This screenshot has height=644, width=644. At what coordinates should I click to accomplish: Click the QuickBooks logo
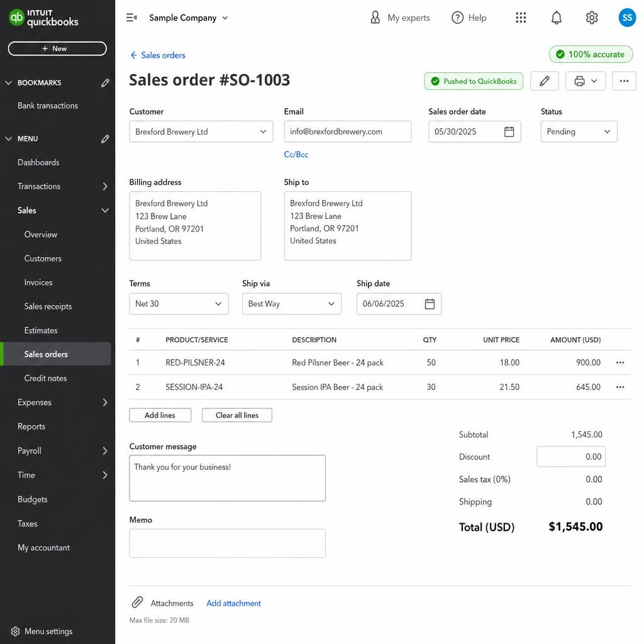(43, 18)
